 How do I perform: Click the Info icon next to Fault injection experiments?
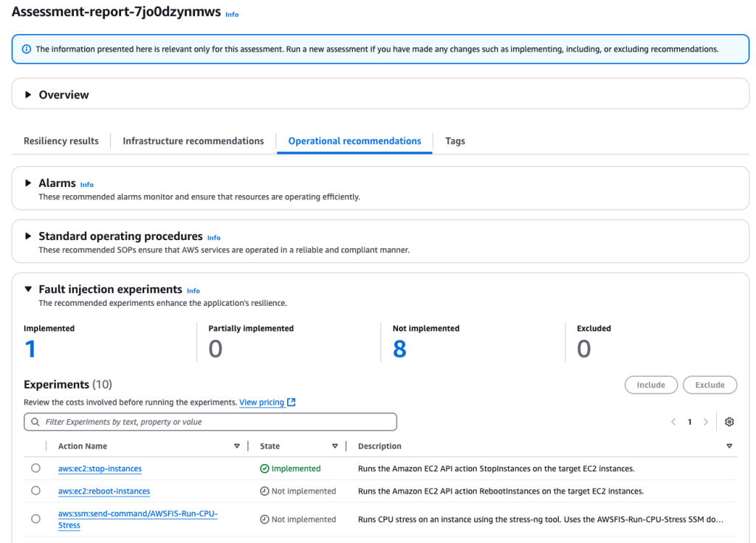193,290
